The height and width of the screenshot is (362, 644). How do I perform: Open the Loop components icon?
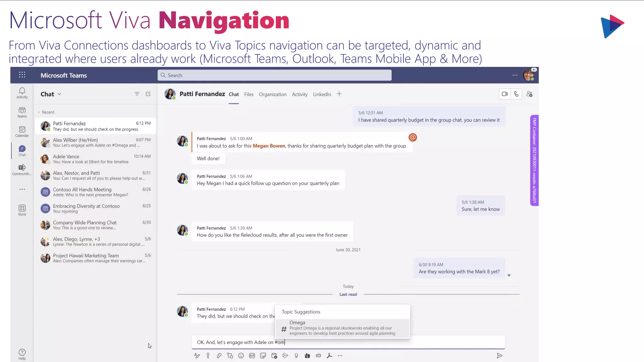230,355
